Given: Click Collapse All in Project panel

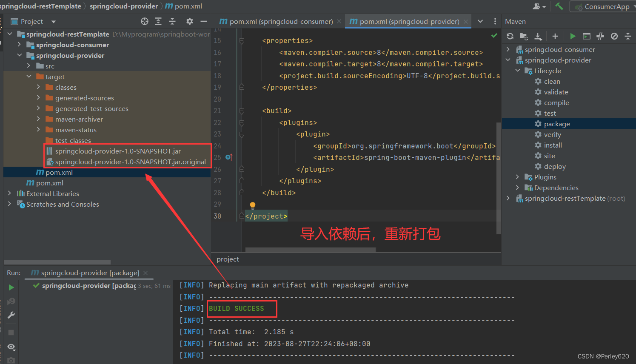Looking at the screenshot, I should pyautogui.click(x=172, y=21).
